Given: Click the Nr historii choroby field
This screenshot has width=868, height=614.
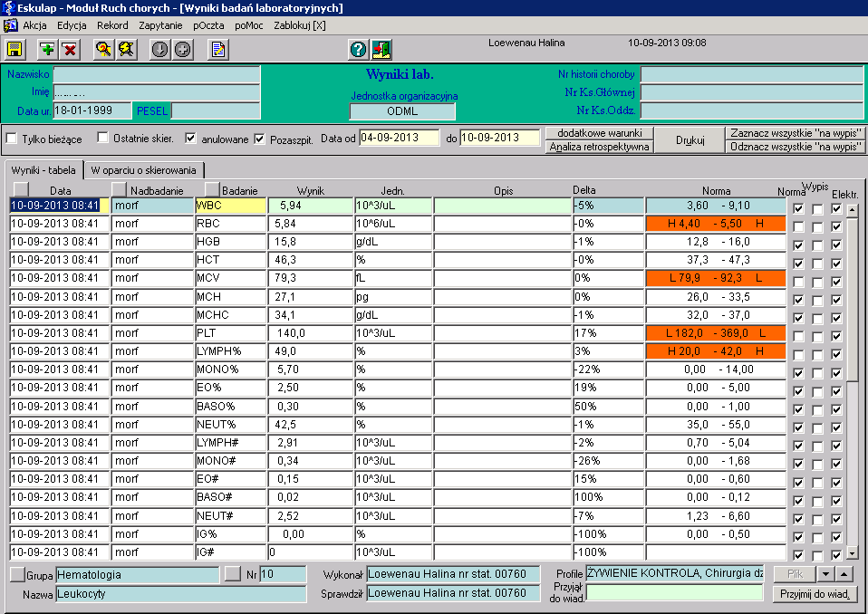Looking at the screenshot, I should point(752,74).
